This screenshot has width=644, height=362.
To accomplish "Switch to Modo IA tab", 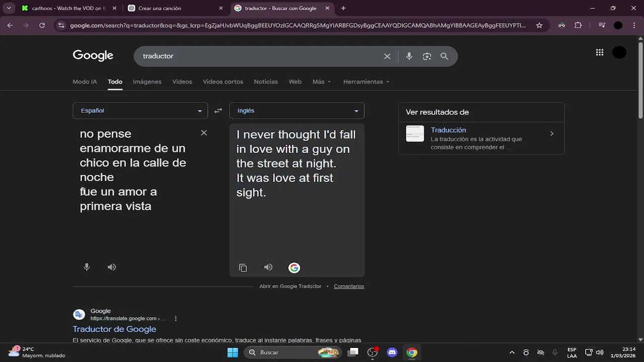I will point(85,81).
